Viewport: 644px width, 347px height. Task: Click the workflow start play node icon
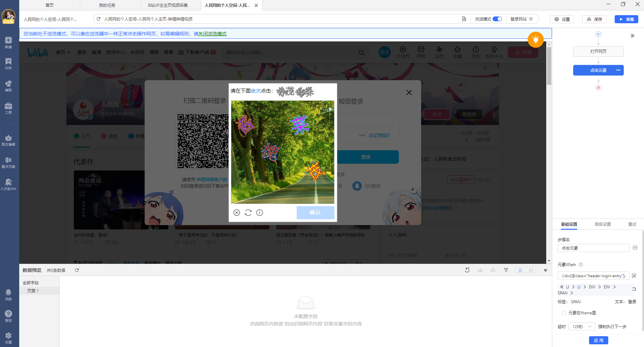pos(598,34)
